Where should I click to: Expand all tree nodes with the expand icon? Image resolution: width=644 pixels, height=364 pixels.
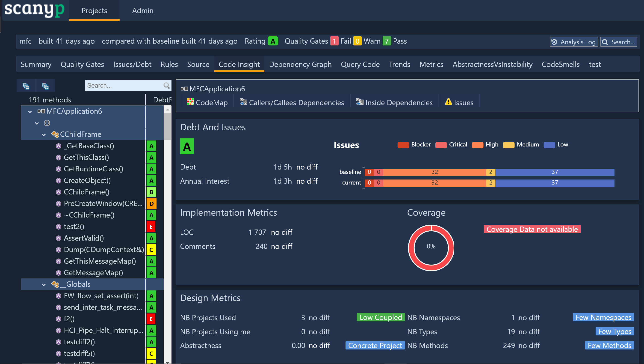click(45, 86)
